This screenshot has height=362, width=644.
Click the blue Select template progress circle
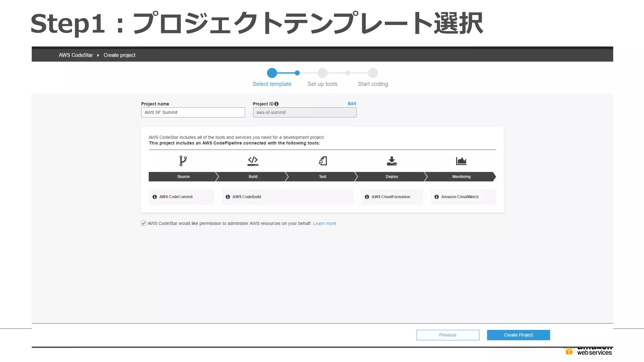(x=272, y=73)
